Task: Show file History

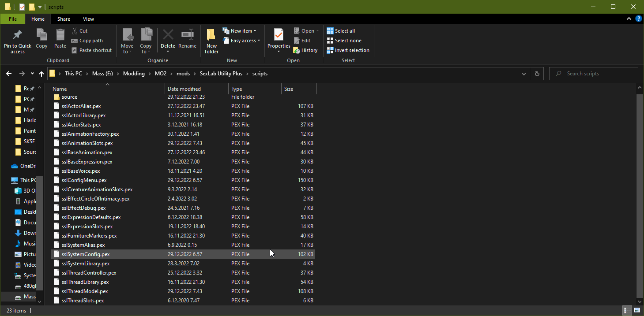Action: pos(305,50)
